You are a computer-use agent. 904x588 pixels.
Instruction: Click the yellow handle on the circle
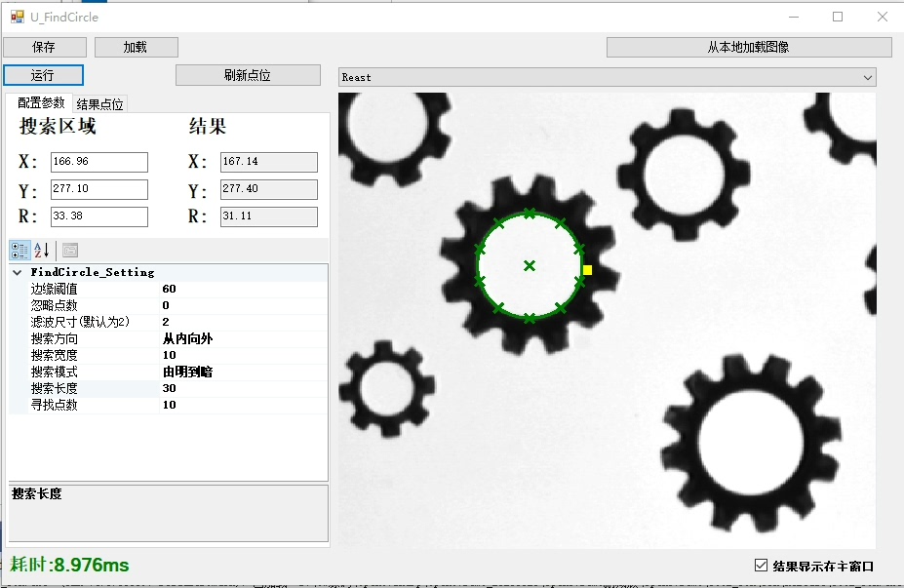coord(587,270)
